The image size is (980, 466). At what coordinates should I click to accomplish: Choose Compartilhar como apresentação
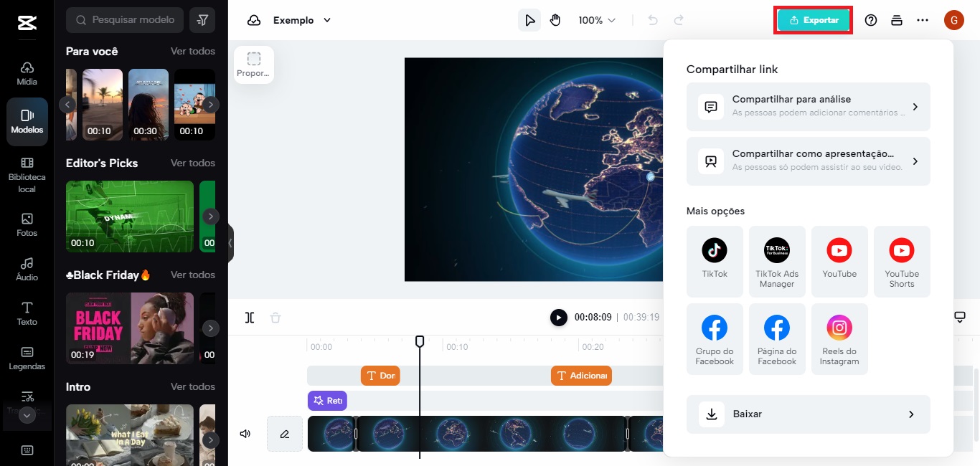coord(809,161)
